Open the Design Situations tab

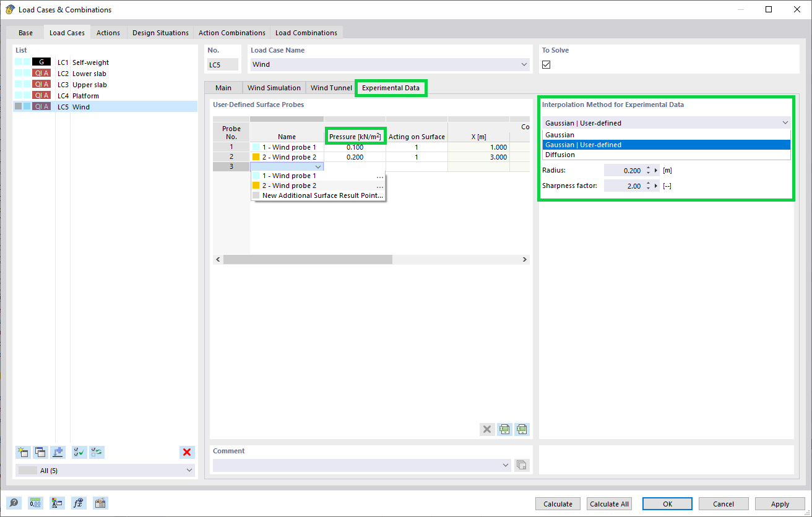160,33
